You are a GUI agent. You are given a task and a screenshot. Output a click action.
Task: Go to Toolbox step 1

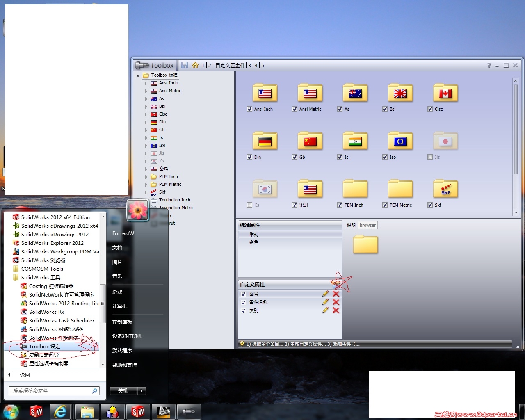click(x=203, y=66)
